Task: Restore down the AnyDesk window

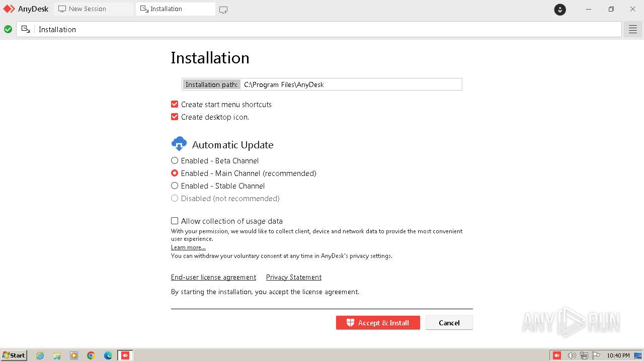Action: coord(611,9)
